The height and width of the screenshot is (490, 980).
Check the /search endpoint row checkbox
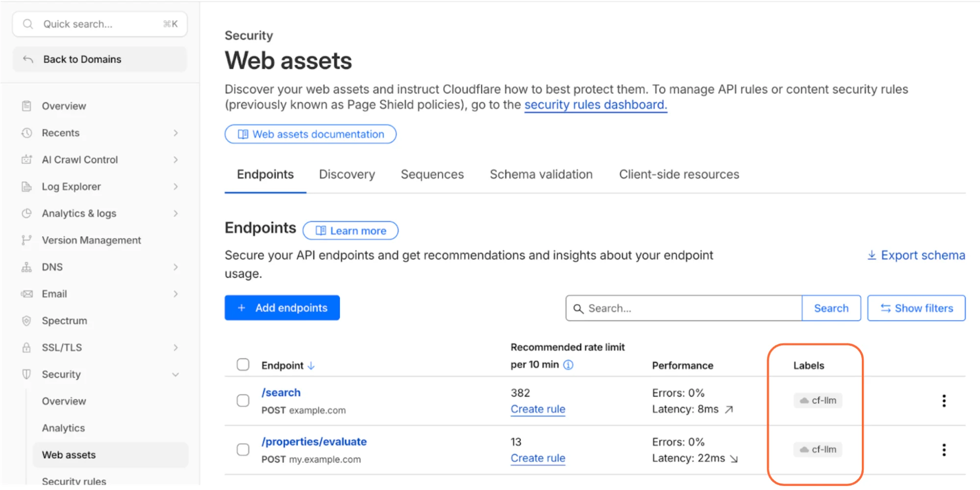point(243,400)
